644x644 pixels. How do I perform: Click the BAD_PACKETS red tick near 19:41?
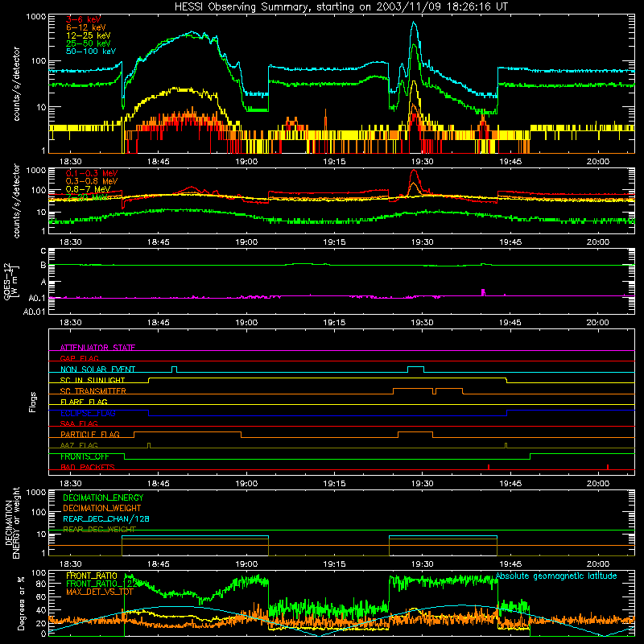[489, 467]
